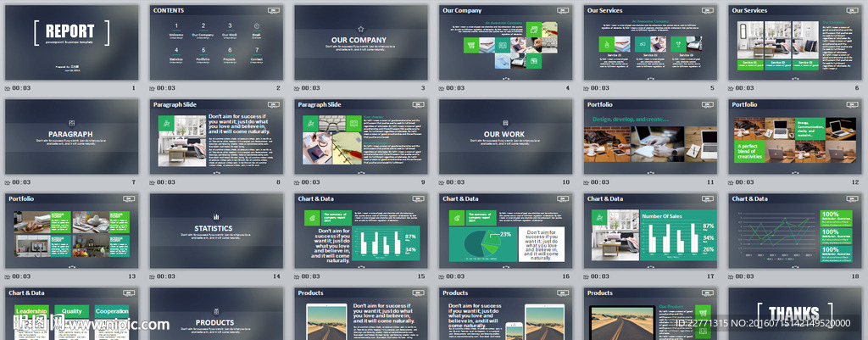Click the 00:03 timing under slide 10
The height and width of the screenshot is (340, 868).
[455, 182]
